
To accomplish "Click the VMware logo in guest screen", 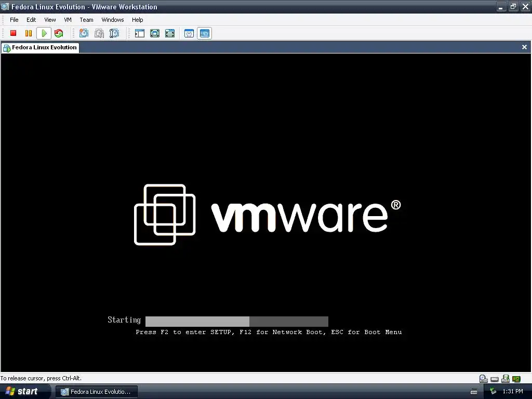I will pos(268,215).
